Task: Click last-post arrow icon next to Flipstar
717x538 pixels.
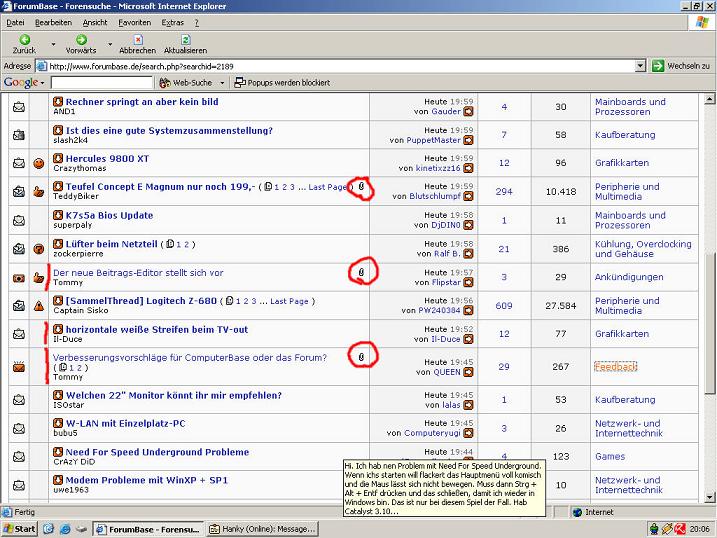Action: (468, 282)
